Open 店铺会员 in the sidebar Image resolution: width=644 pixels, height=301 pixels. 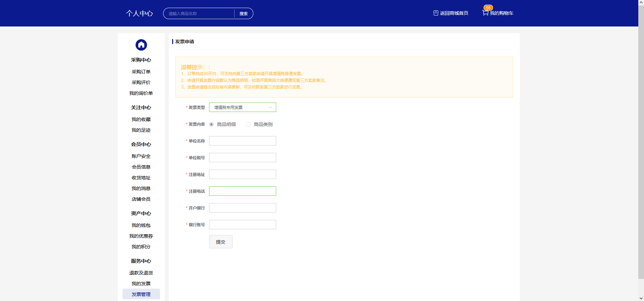click(x=141, y=199)
